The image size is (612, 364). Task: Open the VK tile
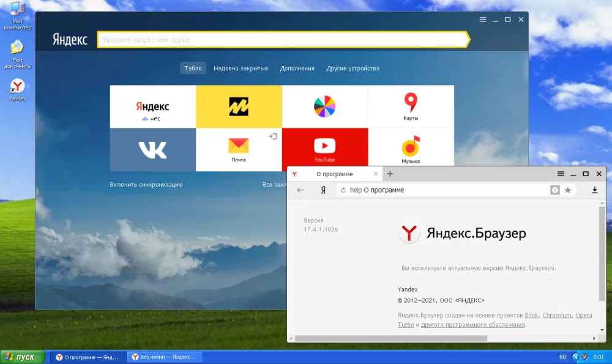[152, 150]
